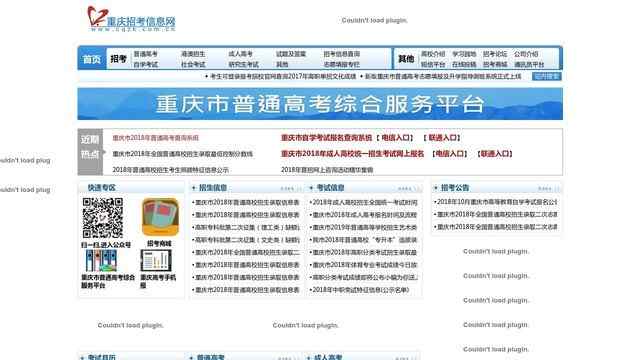Open the more dots link in 考试信息 header
The image size is (640, 360).
coord(409,189)
